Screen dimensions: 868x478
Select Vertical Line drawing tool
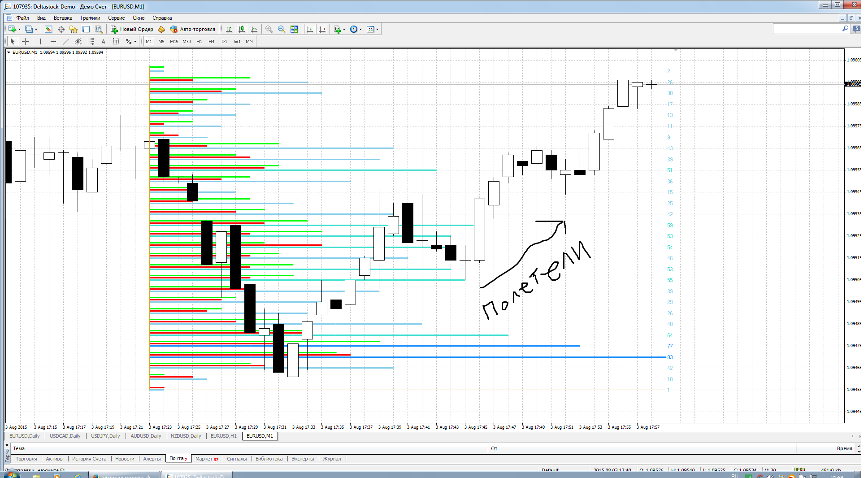[x=40, y=41]
